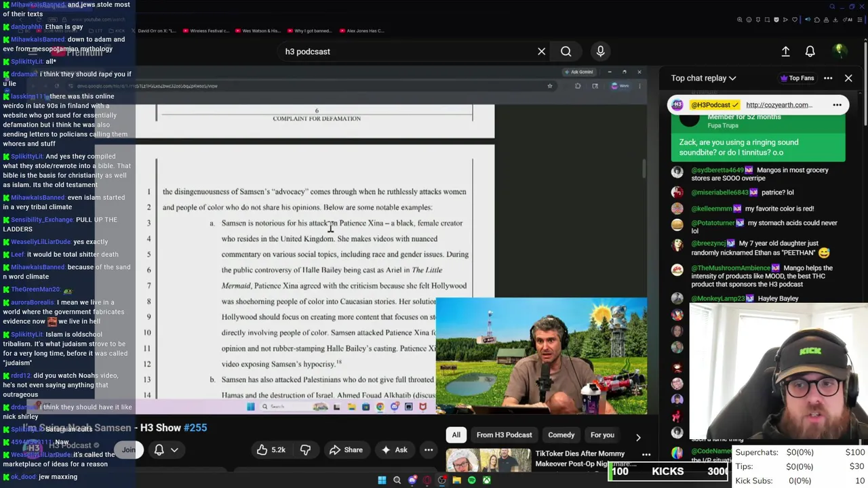Image resolution: width=868 pixels, height=488 pixels.
Task: Click the YouTube search magnifier button
Action: (566, 52)
